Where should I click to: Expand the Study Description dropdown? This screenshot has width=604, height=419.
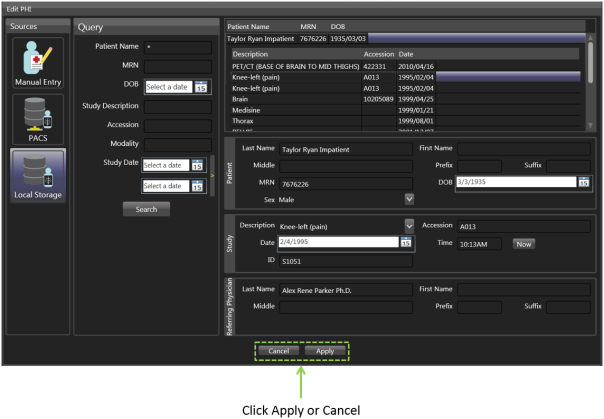click(x=409, y=225)
